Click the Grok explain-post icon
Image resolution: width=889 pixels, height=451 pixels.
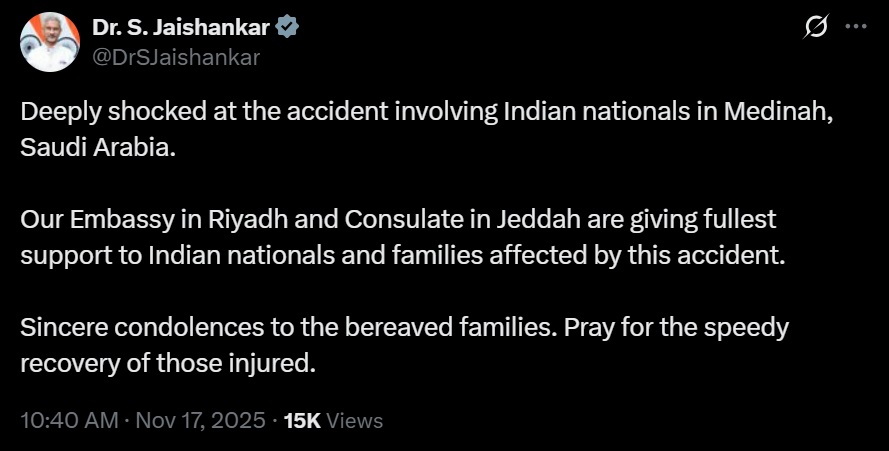click(816, 29)
